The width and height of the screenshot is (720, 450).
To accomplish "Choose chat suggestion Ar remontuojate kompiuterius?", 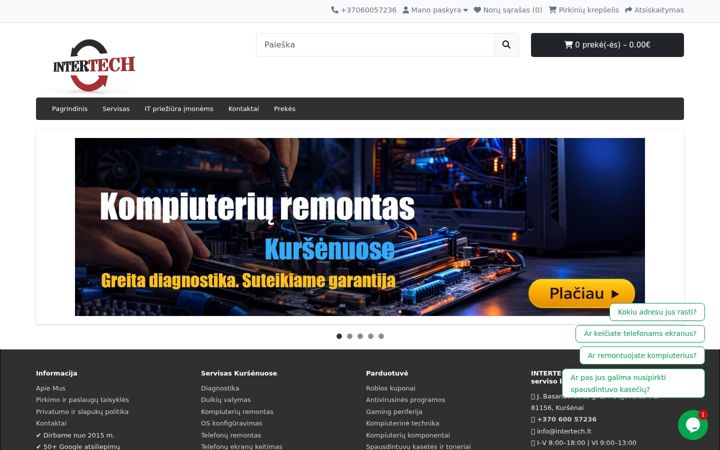I will pos(642,355).
